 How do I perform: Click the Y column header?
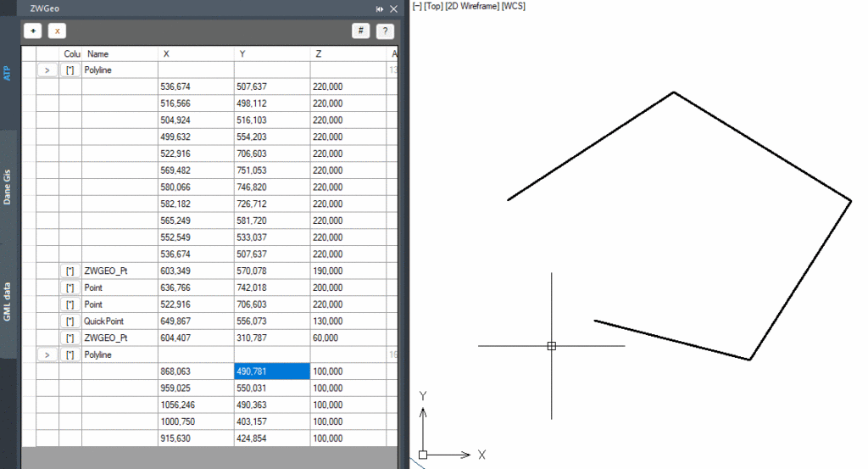[272, 53]
